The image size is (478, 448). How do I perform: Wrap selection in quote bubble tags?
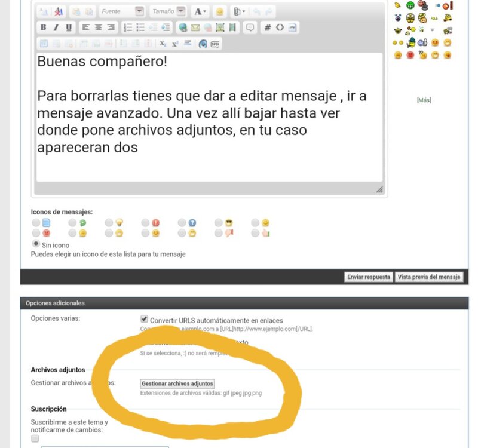[x=250, y=27]
